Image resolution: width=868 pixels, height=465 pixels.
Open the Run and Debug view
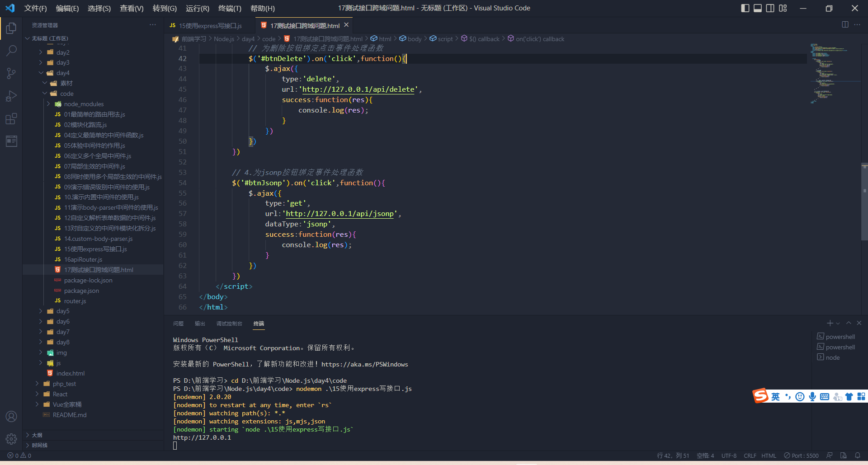[11, 96]
